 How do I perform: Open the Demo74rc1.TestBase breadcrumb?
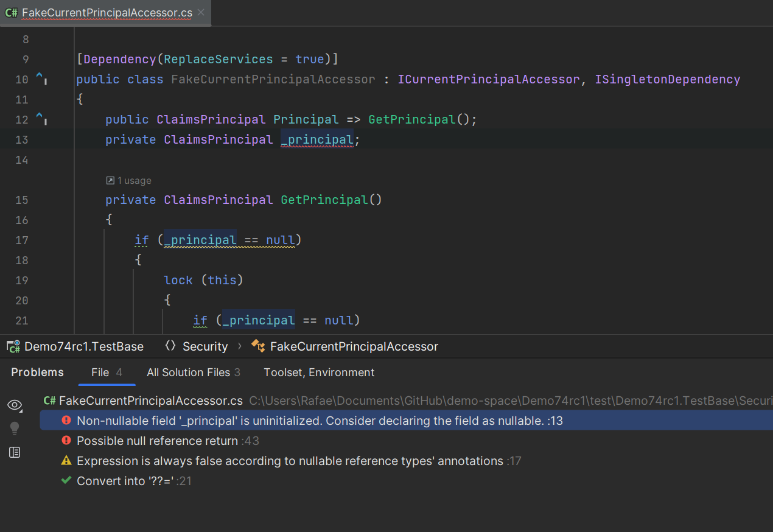click(83, 346)
